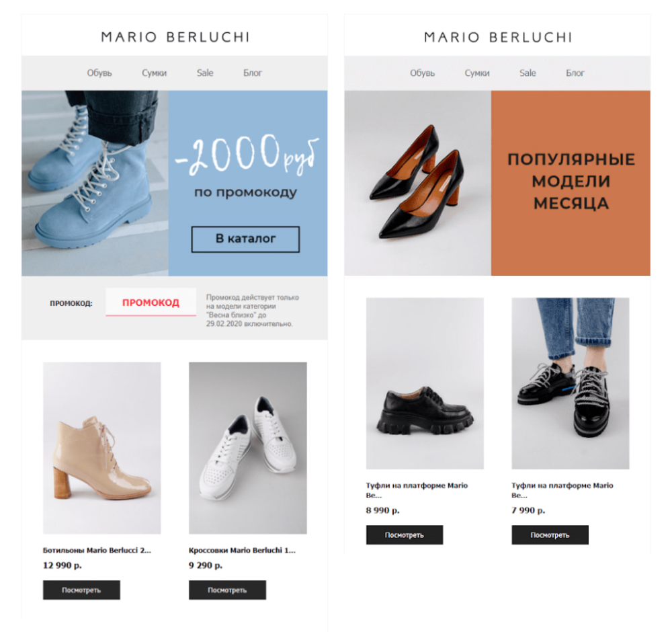Open black platform loafer product image
The width and height of the screenshot is (672, 632).
tap(425, 383)
